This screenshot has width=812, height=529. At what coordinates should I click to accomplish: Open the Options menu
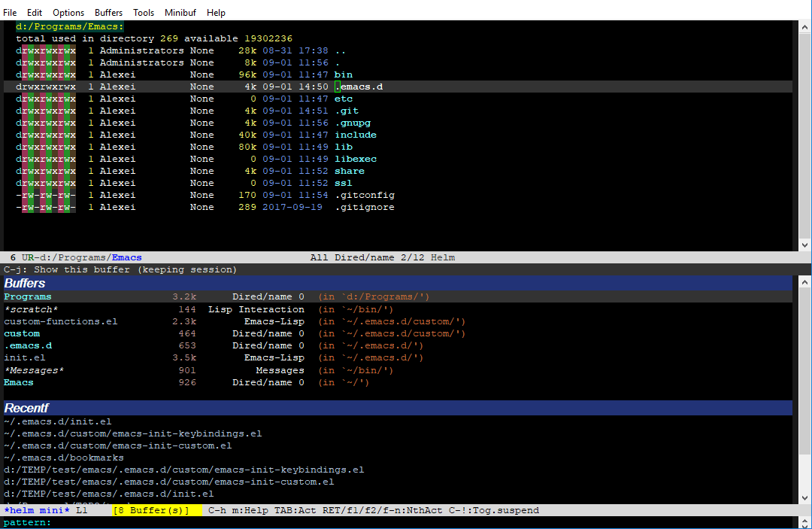tap(68, 13)
